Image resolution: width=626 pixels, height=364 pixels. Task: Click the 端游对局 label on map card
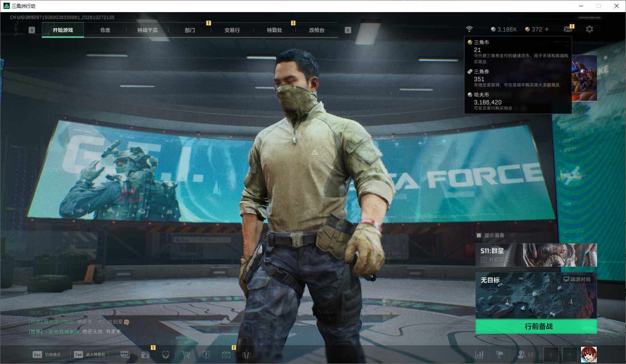(x=577, y=279)
